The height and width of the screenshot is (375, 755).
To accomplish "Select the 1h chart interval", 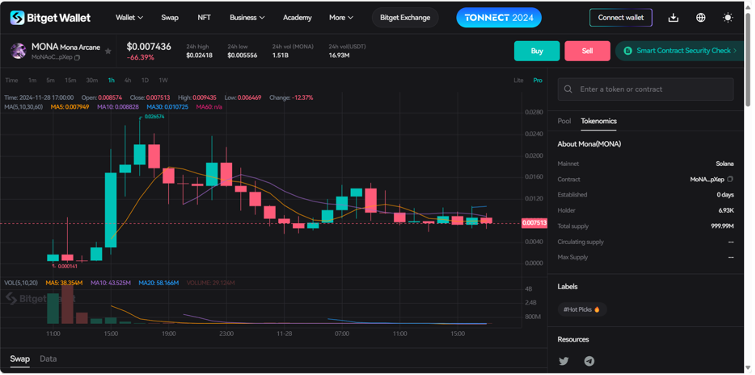I will click(111, 80).
